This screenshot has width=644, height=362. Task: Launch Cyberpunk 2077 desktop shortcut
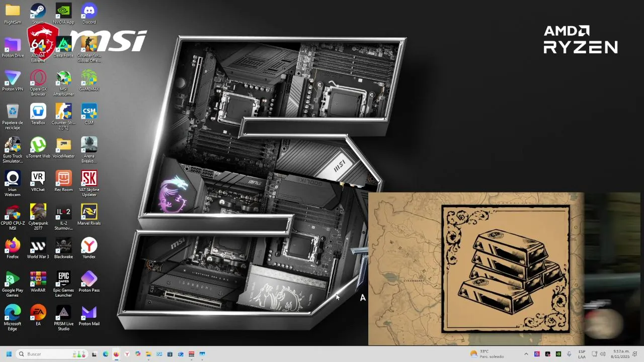38,217
